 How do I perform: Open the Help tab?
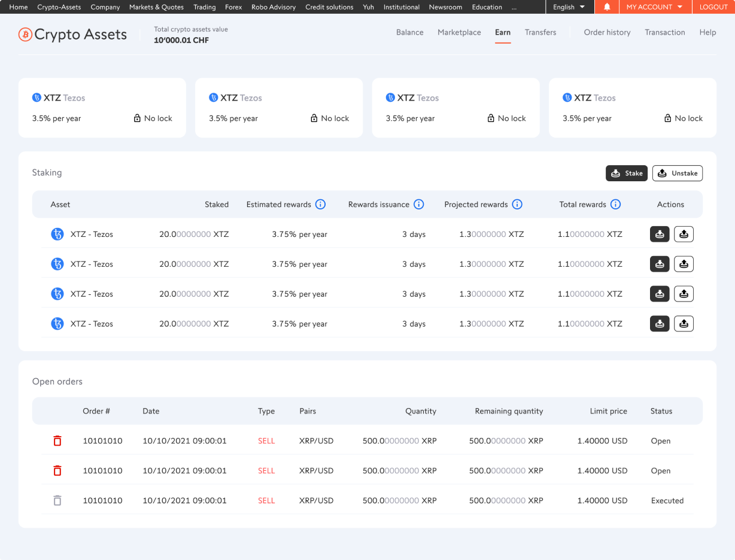pyautogui.click(x=707, y=32)
